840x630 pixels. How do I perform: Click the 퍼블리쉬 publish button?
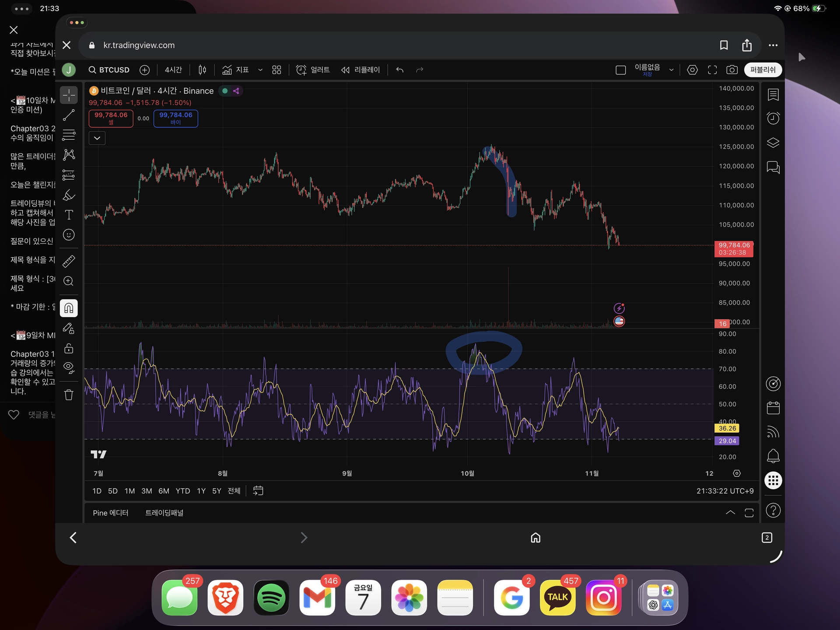click(x=763, y=70)
